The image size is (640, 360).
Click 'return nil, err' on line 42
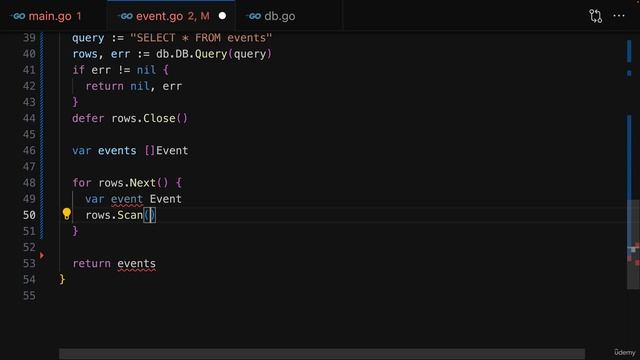coord(133,86)
